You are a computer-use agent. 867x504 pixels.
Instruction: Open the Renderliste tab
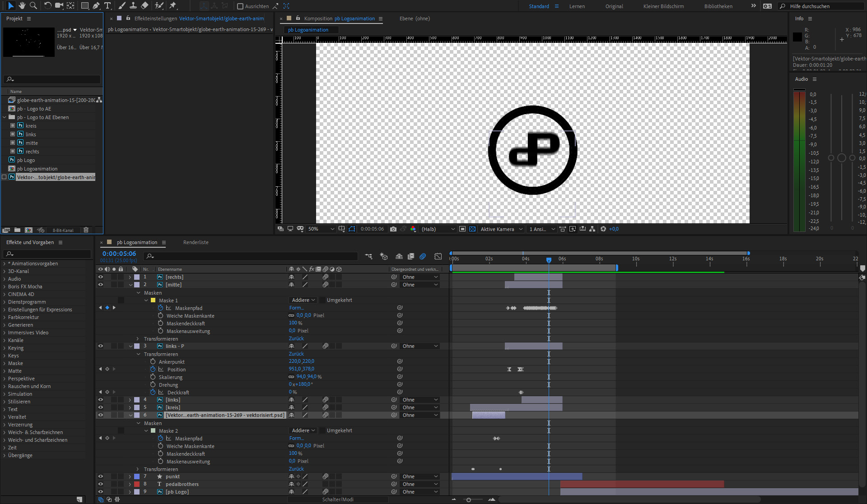click(196, 242)
